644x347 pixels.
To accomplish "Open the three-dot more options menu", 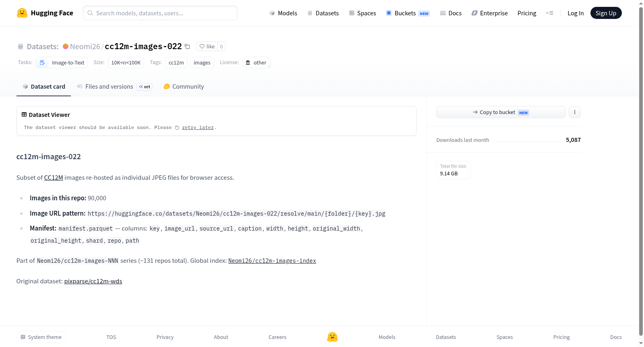I will [575, 112].
